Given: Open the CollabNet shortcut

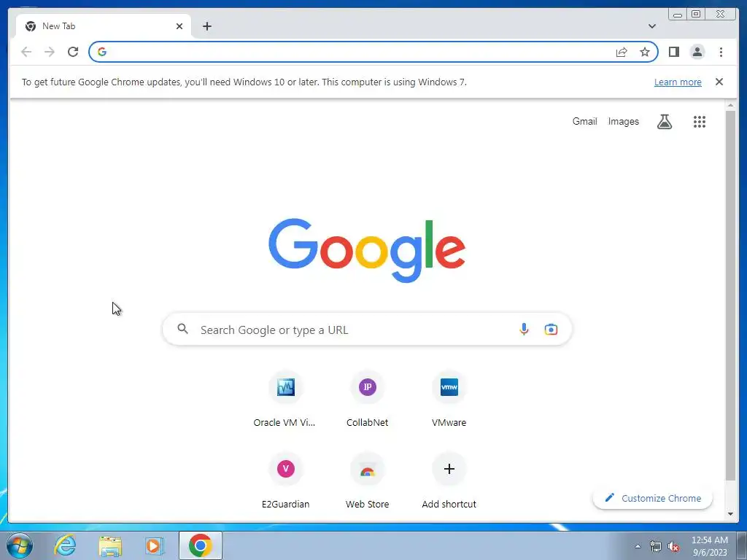Looking at the screenshot, I should (368, 400).
